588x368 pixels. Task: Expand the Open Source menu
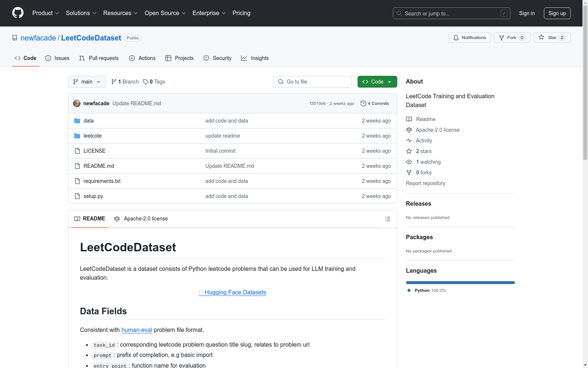[x=165, y=13]
